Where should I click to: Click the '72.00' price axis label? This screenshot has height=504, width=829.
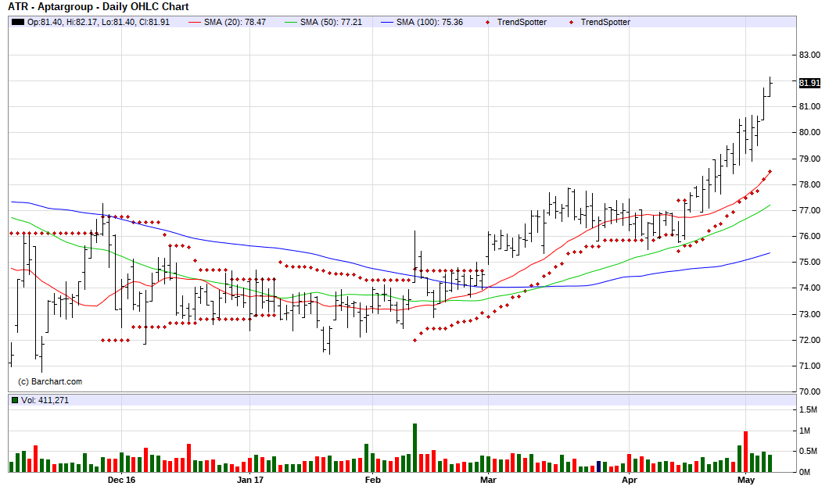(x=809, y=340)
